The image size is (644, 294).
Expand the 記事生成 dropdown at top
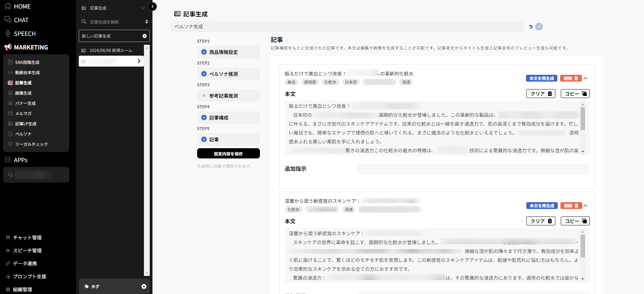click(143, 8)
